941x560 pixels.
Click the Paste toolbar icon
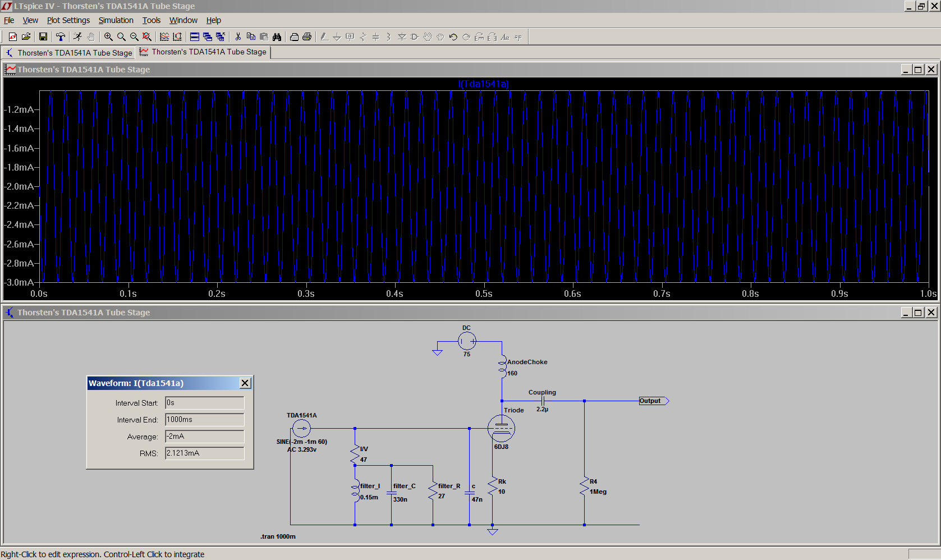click(x=264, y=37)
